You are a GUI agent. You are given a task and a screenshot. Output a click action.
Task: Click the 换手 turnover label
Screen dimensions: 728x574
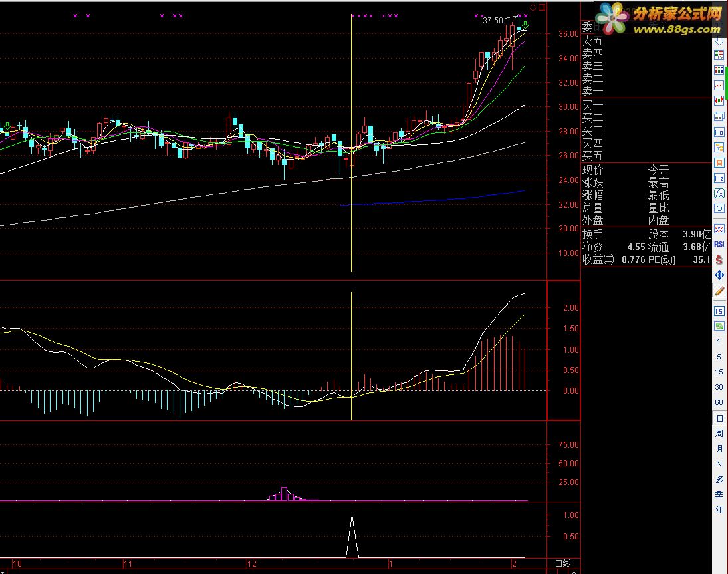[x=592, y=235]
